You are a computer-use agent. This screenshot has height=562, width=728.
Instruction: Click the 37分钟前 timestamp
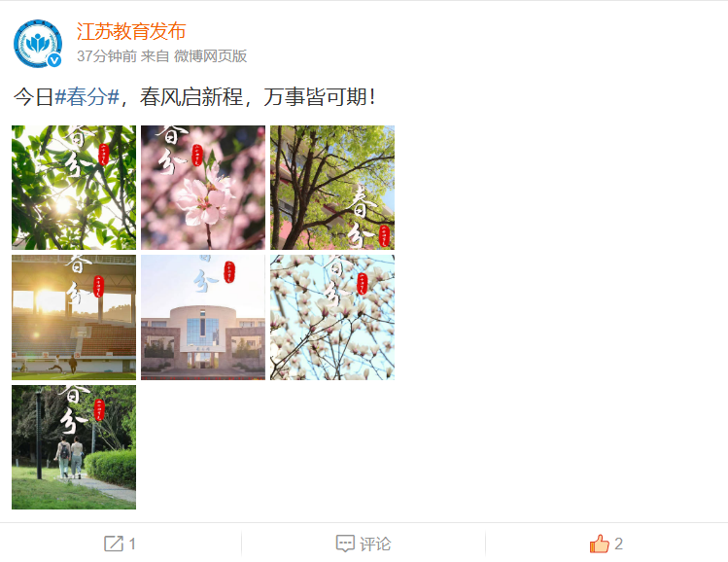pos(107,56)
